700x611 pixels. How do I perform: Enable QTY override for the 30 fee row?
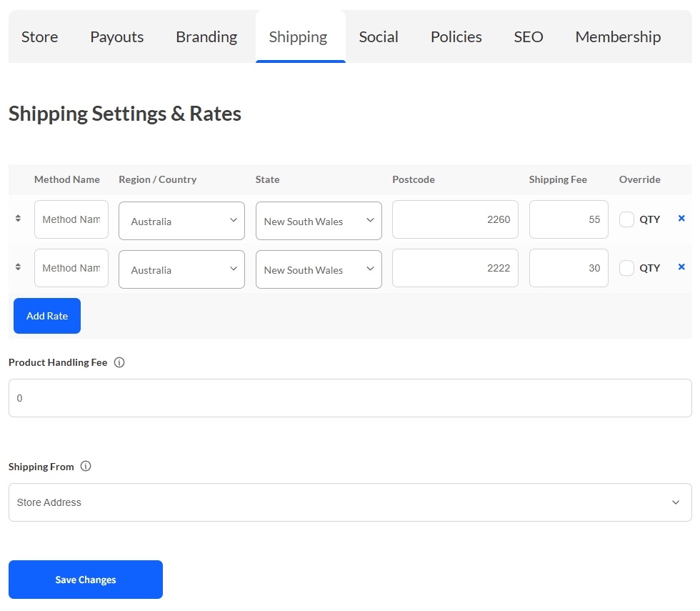[626, 268]
